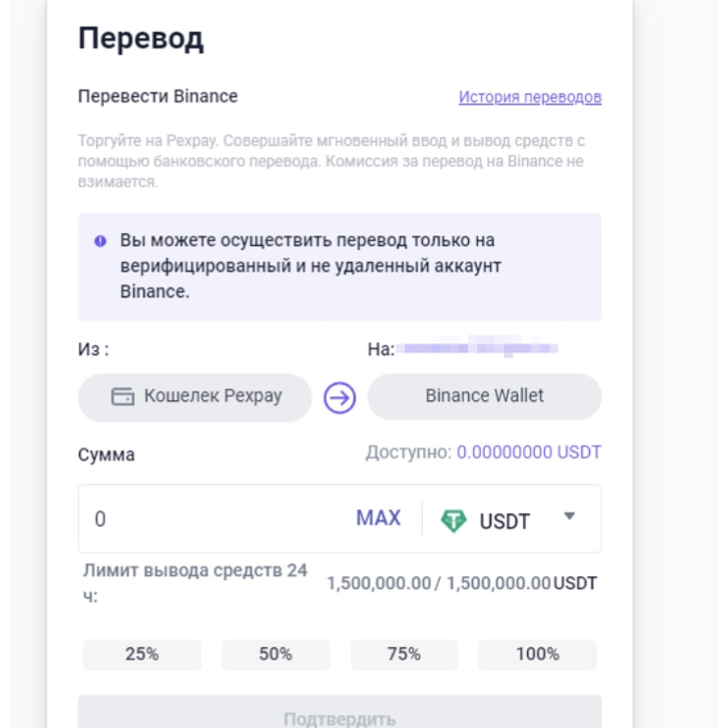Select the Binance Wallet destination

coord(485,395)
